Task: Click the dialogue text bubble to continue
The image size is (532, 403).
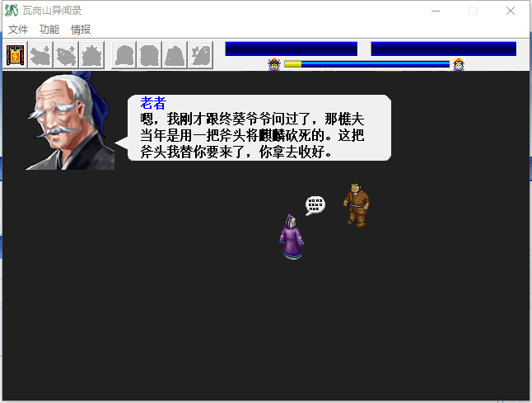Action: coord(259,128)
